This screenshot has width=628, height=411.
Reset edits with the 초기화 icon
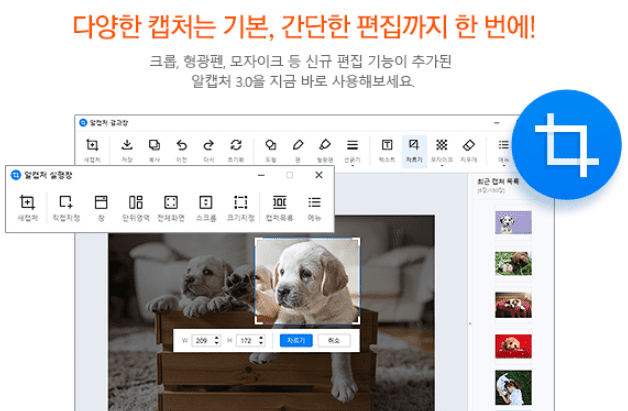tap(236, 150)
